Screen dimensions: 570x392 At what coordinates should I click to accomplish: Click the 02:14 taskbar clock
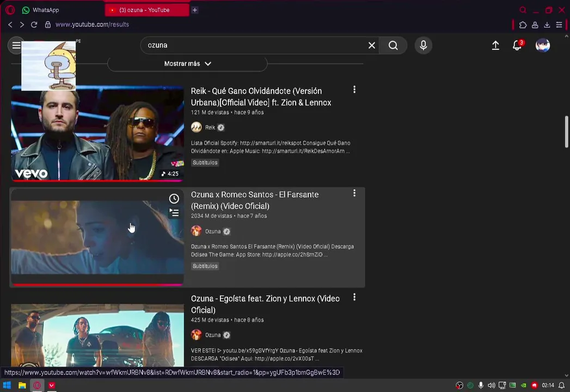(548, 385)
